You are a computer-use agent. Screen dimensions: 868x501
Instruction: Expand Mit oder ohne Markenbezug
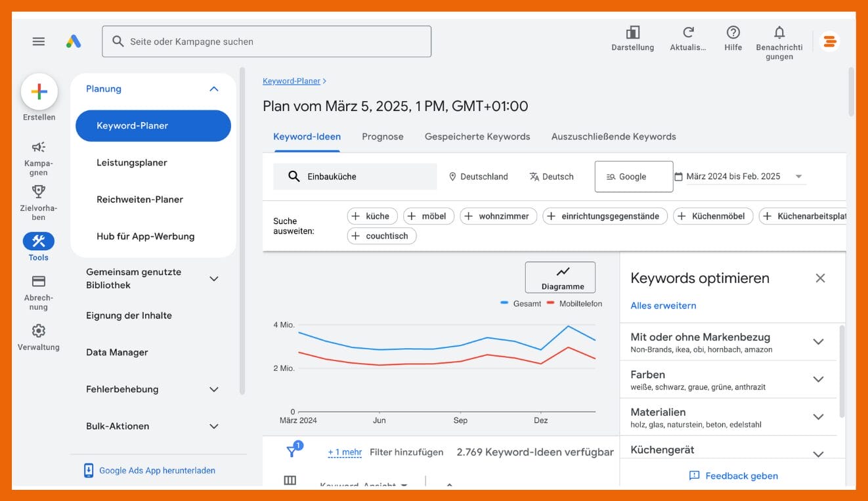[x=818, y=341]
